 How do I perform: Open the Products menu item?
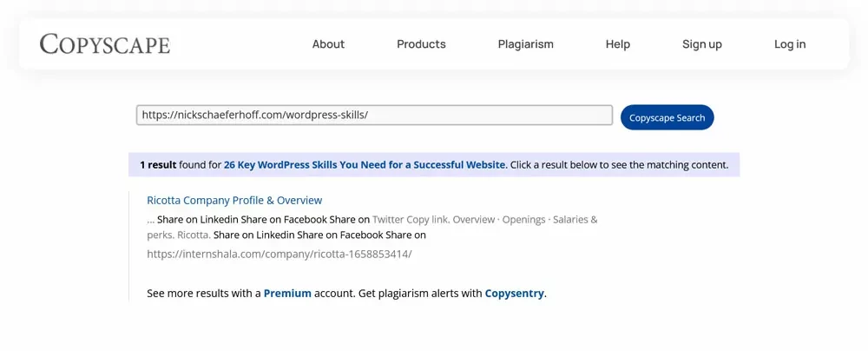[x=421, y=44]
